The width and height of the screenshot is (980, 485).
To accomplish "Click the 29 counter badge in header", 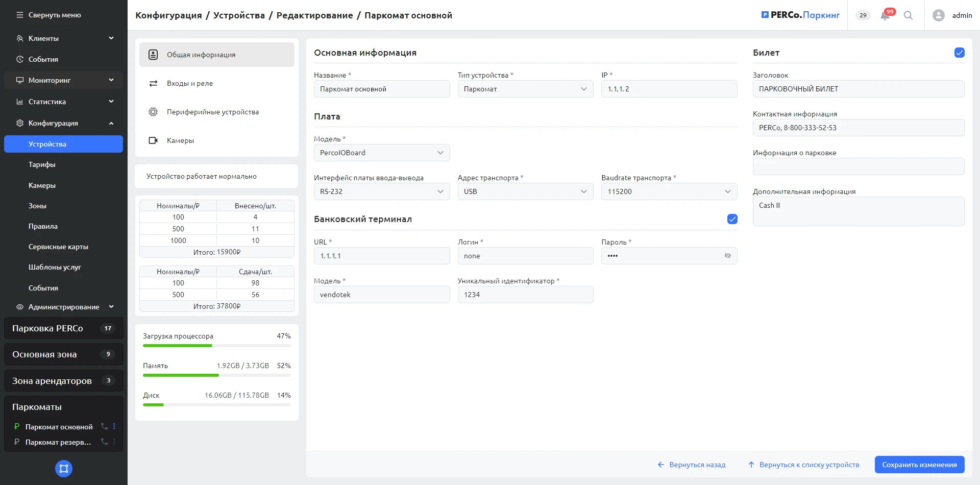I will click(863, 15).
